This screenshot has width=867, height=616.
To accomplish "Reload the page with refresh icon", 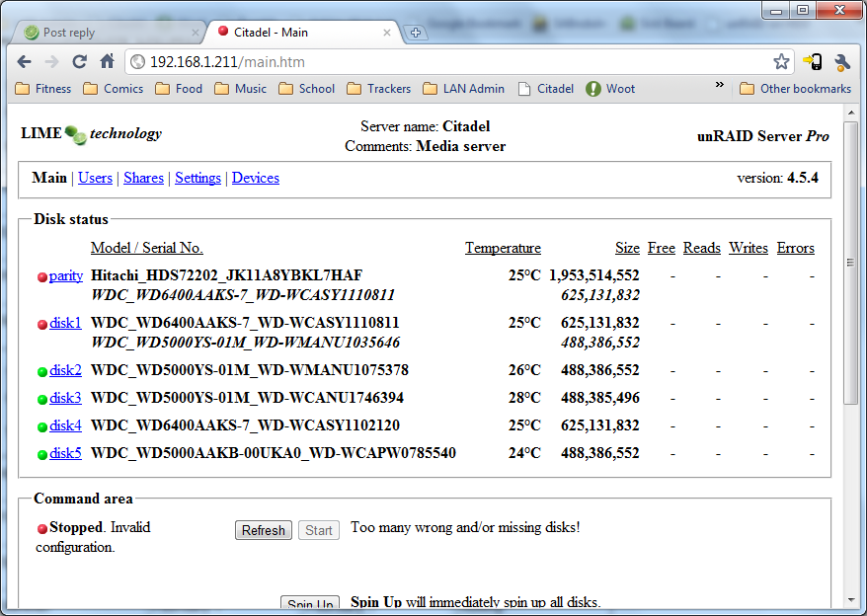I will pos(80,61).
